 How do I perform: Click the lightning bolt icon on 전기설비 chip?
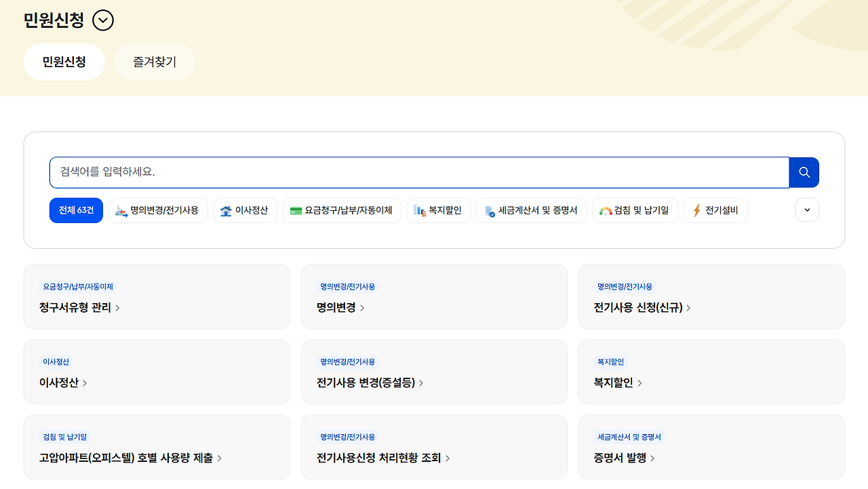696,211
